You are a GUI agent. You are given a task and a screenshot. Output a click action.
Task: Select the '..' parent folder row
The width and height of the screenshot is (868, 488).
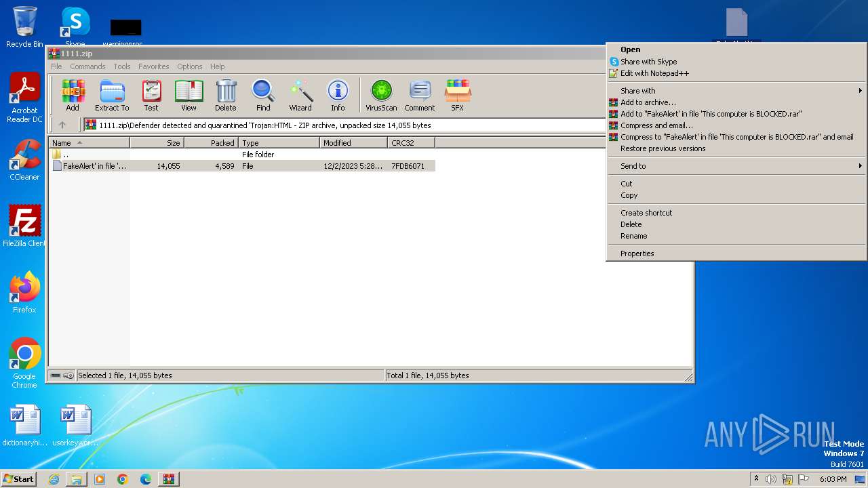242,155
